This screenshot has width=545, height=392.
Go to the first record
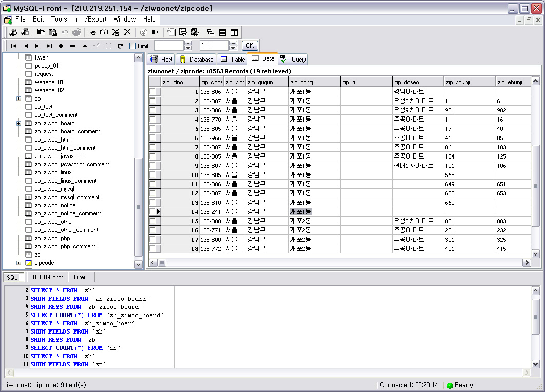(x=13, y=46)
